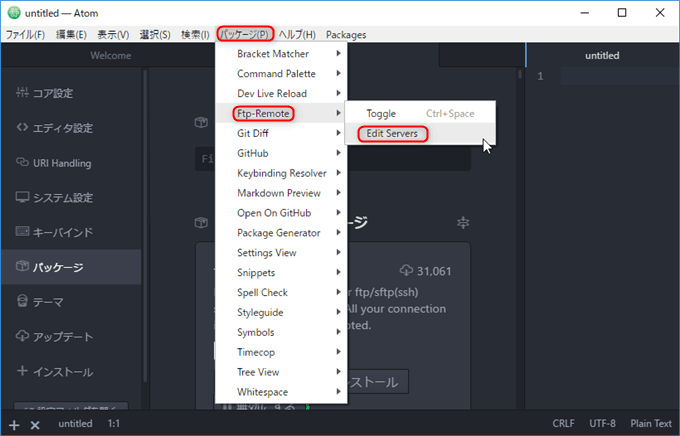Expand the Keybinding Resolver submenu arrow
This screenshot has height=436, width=680.
tap(338, 173)
